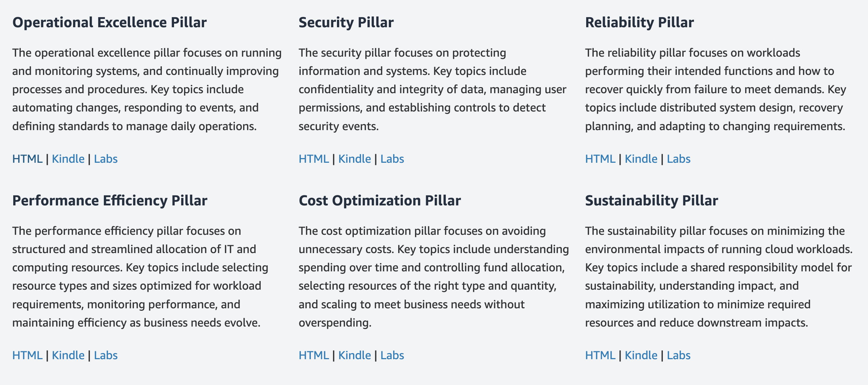Open Performance Efficiency Pillar HTML link
Image resolution: width=868 pixels, height=385 pixels.
click(x=27, y=355)
